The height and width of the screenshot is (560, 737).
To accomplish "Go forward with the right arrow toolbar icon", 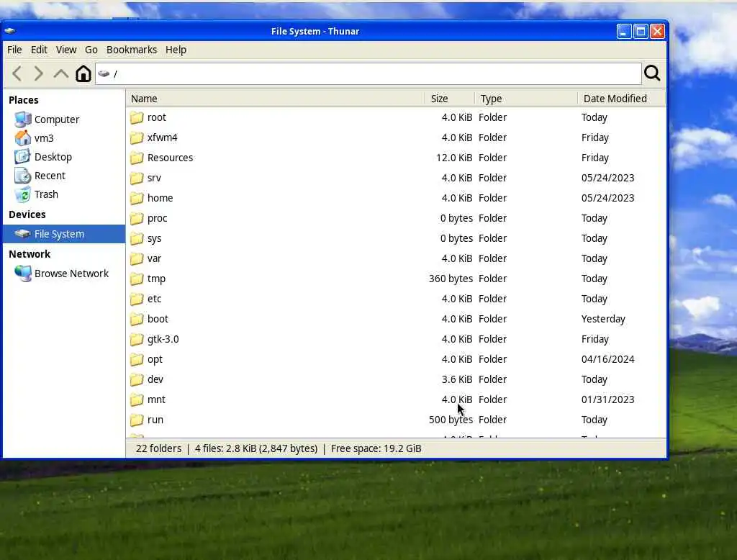I will [x=39, y=73].
